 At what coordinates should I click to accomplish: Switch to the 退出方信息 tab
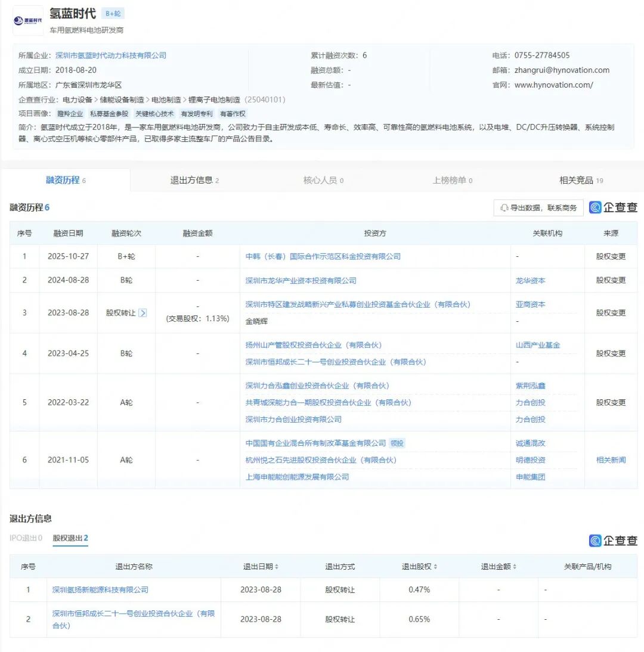pos(194,180)
